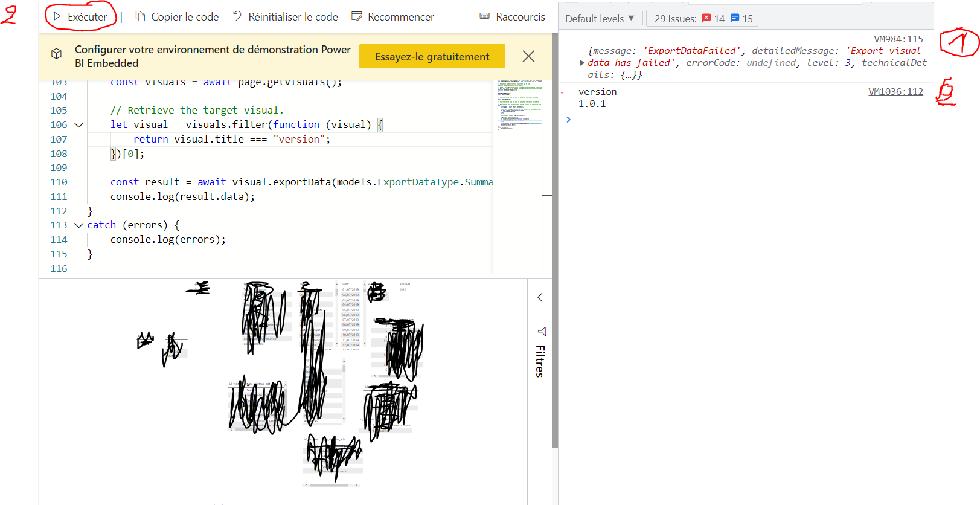Collapse the code fold at line 106

pyautogui.click(x=78, y=125)
